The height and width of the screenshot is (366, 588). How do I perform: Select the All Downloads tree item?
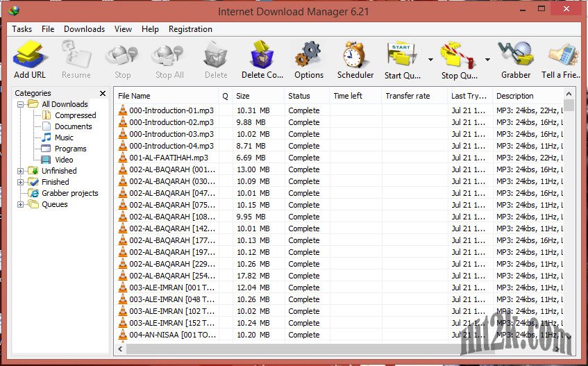[x=65, y=104]
